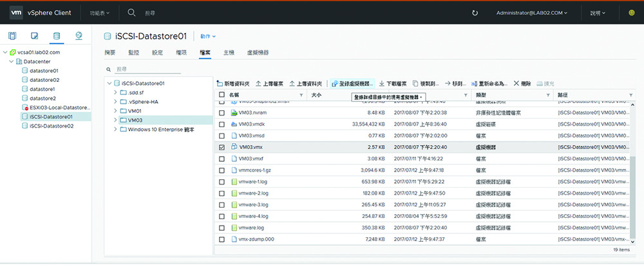This screenshot has height=265, width=644.
Task: Open the 動作 actions dropdown
Action: pyautogui.click(x=208, y=36)
